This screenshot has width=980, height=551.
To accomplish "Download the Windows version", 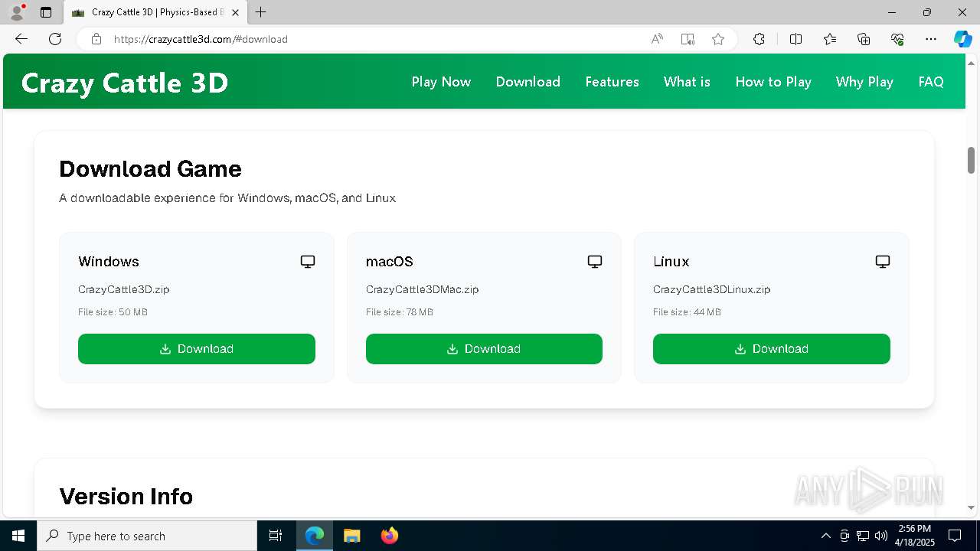I will coord(197,349).
